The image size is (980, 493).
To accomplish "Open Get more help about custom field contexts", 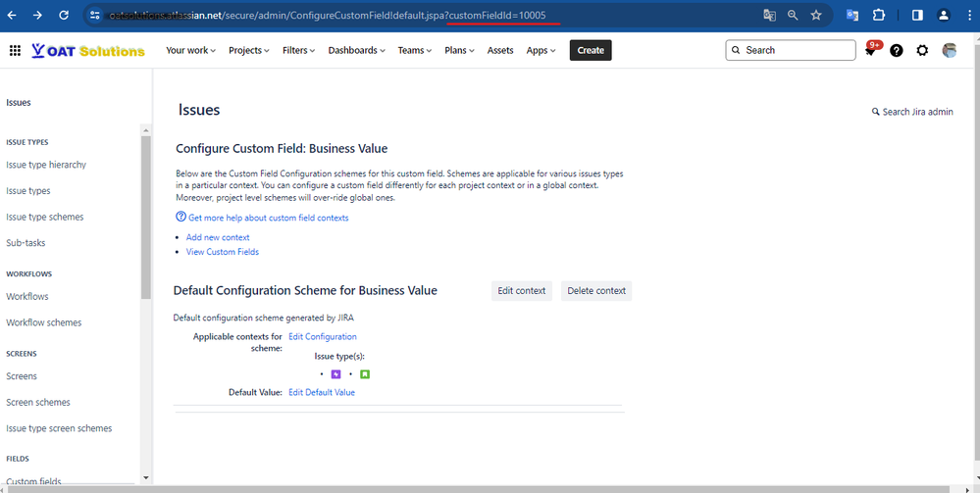I will tap(269, 218).
